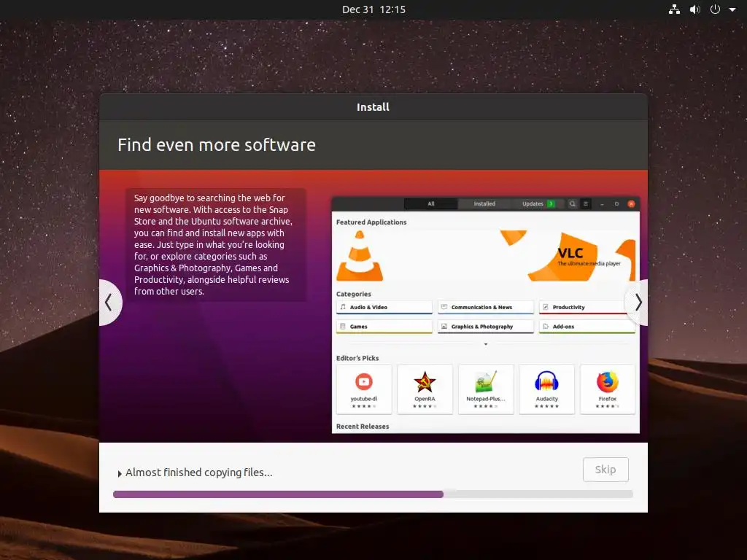Click the 'Featured Applications' heading

(371, 222)
